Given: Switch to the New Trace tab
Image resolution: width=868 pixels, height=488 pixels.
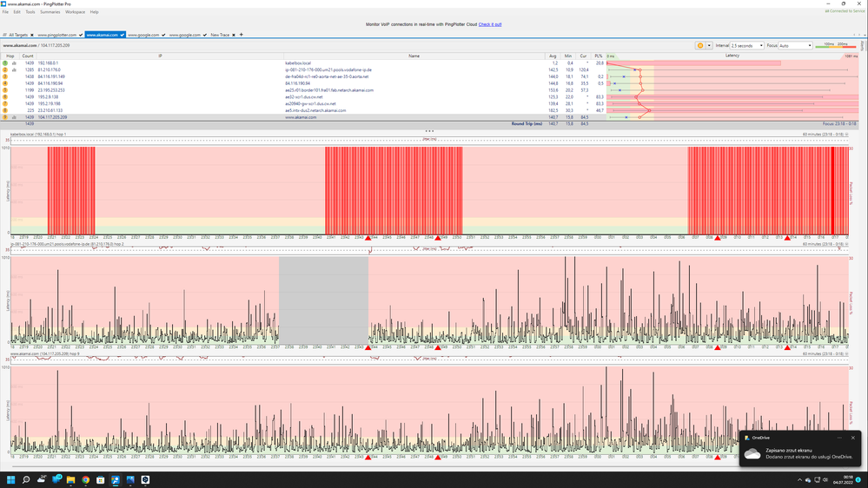Looking at the screenshot, I should pos(221,35).
